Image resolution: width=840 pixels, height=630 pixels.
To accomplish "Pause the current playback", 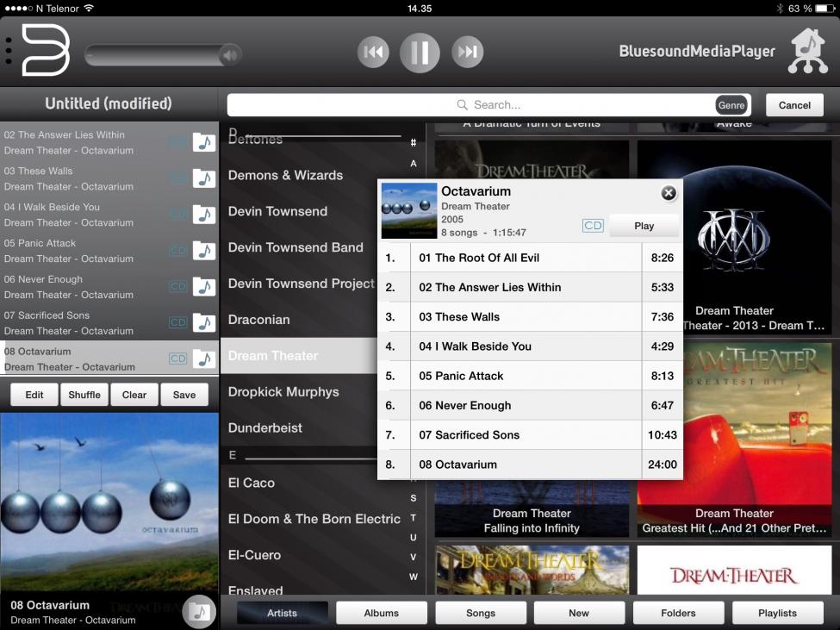I will tap(420, 53).
